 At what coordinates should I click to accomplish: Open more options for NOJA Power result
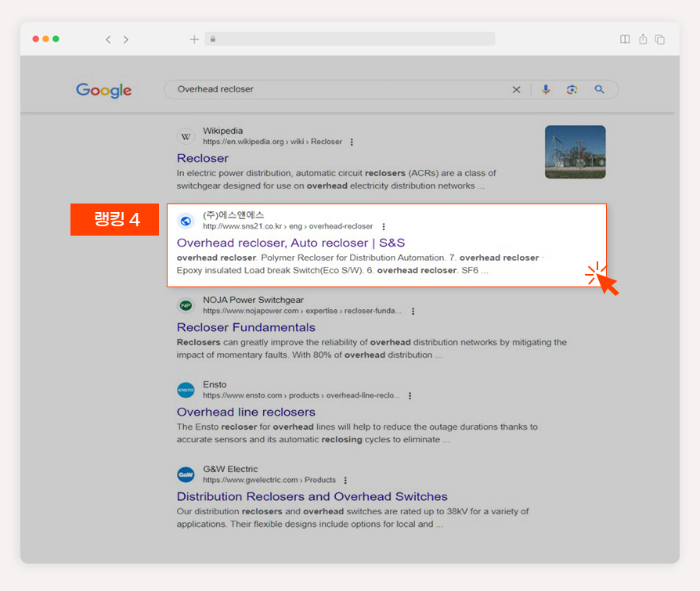[413, 311]
